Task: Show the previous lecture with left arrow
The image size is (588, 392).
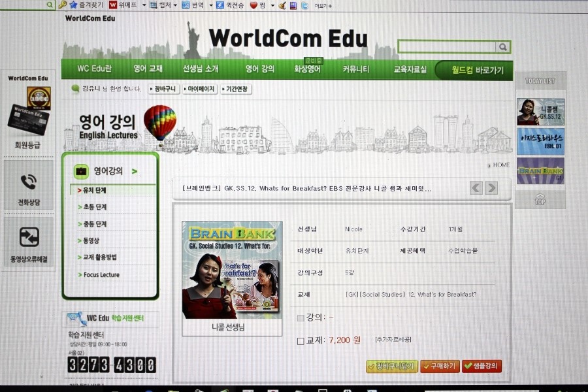Action: (x=476, y=188)
